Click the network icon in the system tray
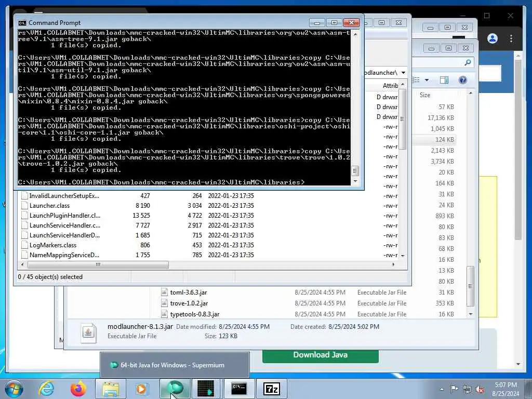The width and height of the screenshot is (532, 399). coord(467,389)
